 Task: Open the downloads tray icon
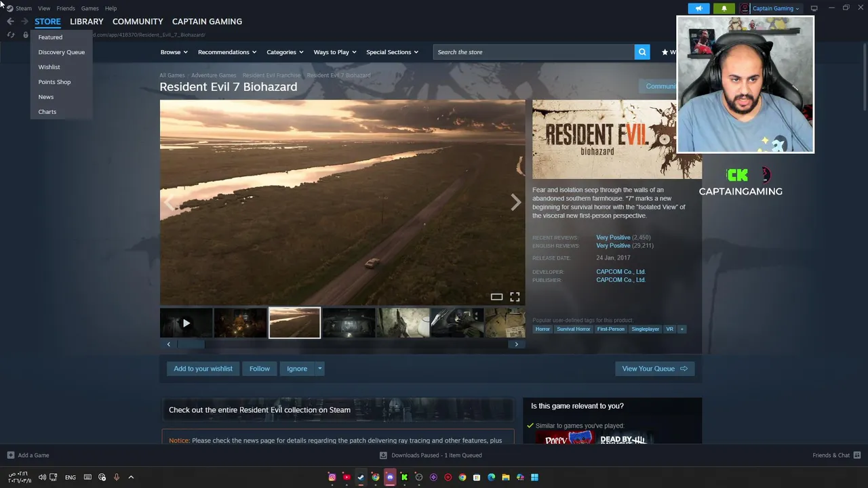coord(383,455)
